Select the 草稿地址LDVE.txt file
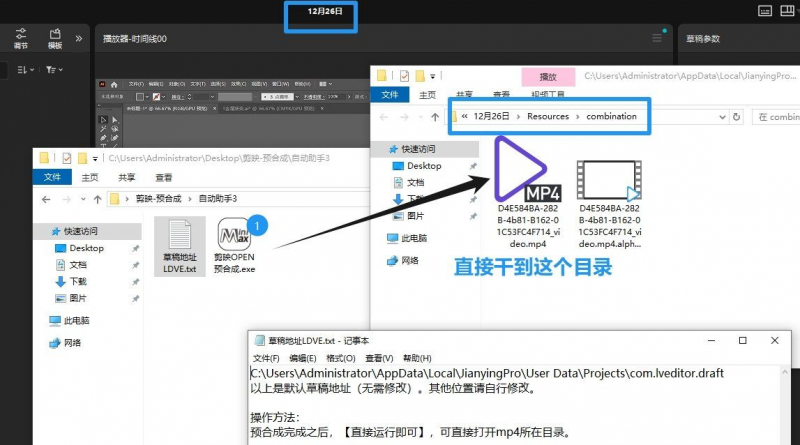 (x=180, y=246)
